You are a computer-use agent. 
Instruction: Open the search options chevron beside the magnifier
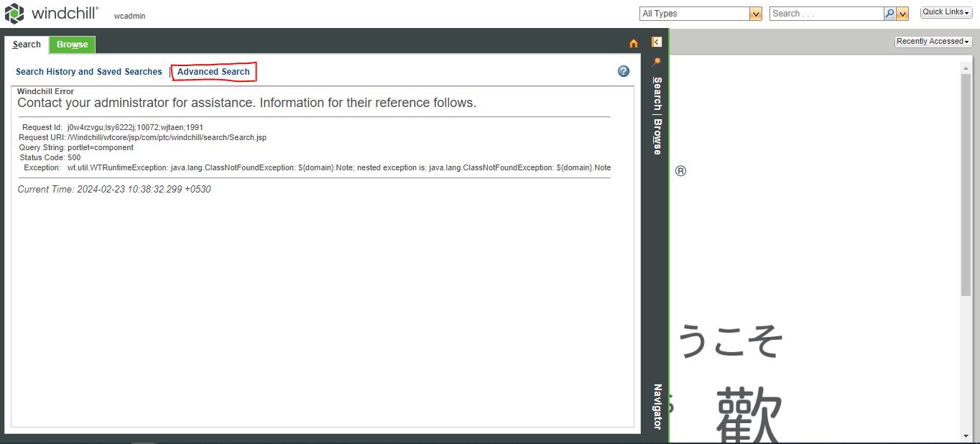click(901, 13)
